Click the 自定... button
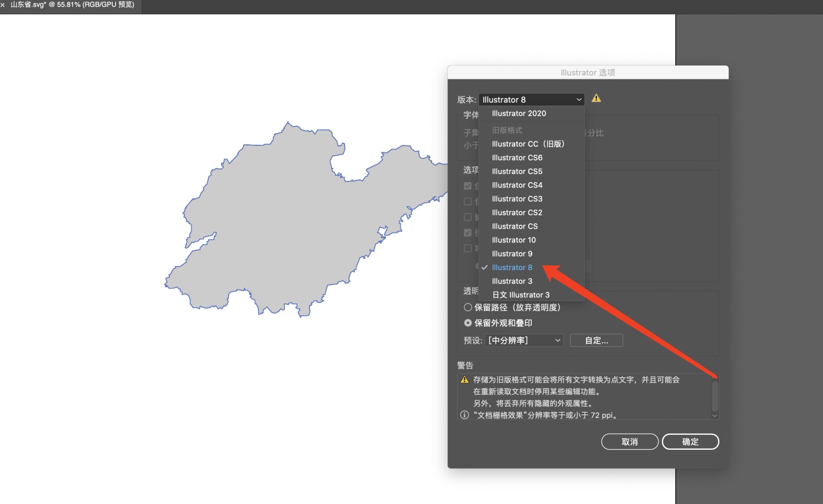Screen dimensions: 823x504 click(x=596, y=341)
